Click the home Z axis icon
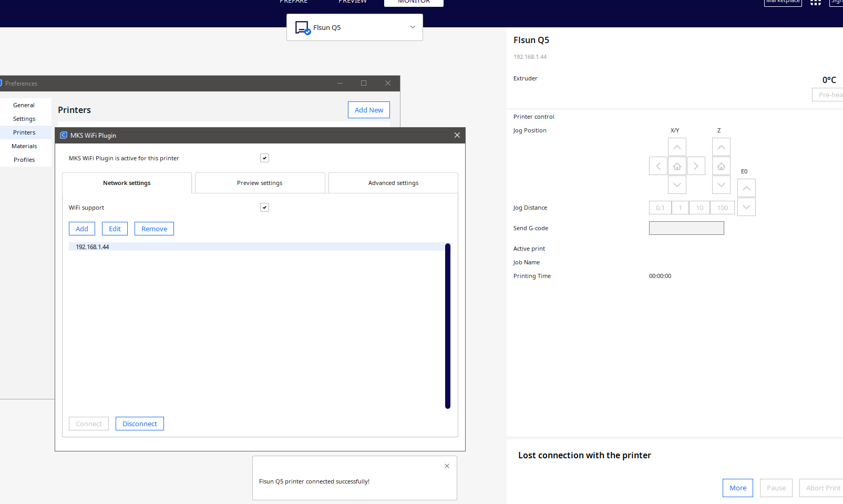 click(x=721, y=166)
